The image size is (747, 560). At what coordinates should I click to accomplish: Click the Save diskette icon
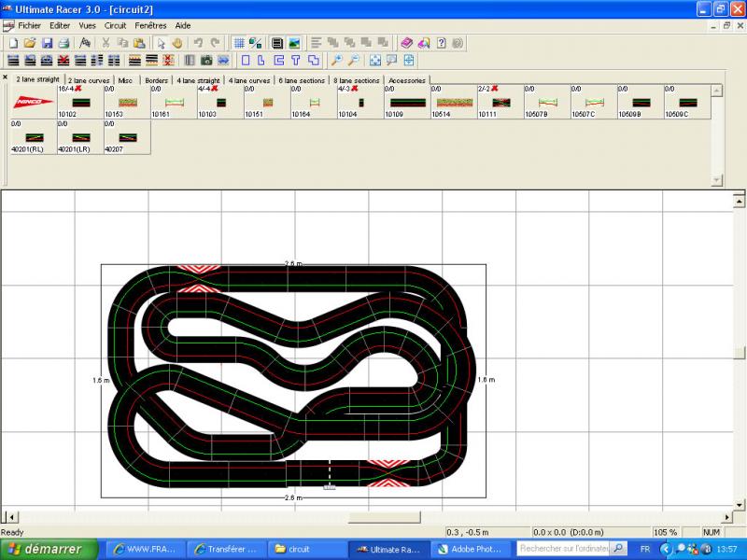point(47,43)
